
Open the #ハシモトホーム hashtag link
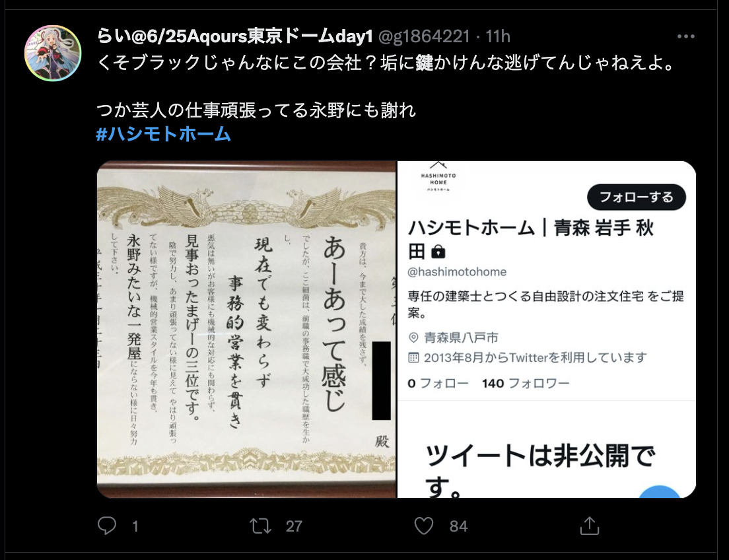point(163,134)
